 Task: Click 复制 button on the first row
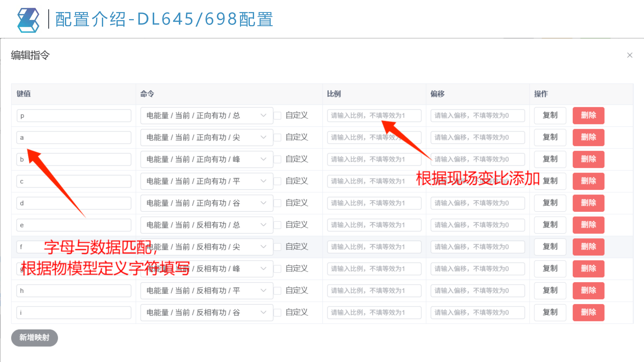[550, 115]
